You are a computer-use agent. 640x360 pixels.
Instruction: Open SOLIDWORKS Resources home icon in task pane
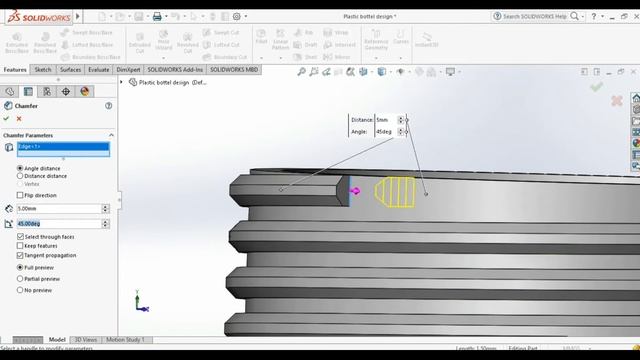(636, 98)
